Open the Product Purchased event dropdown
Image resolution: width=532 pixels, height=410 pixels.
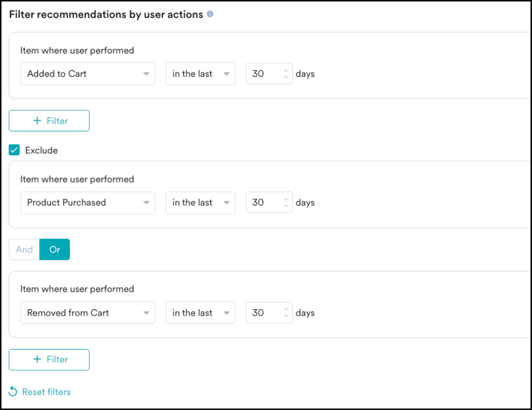tap(88, 202)
